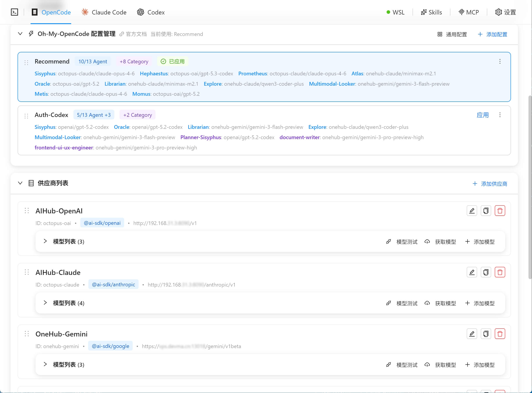Grab drag handle of Recommend config
Image resolution: width=532 pixels, height=393 pixels.
pyautogui.click(x=27, y=62)
